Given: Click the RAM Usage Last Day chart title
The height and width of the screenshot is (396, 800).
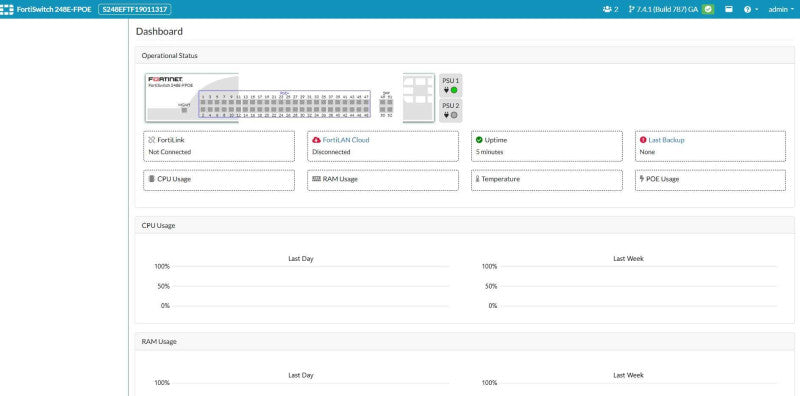Looking at the screenshot, I should coord(301,375).
